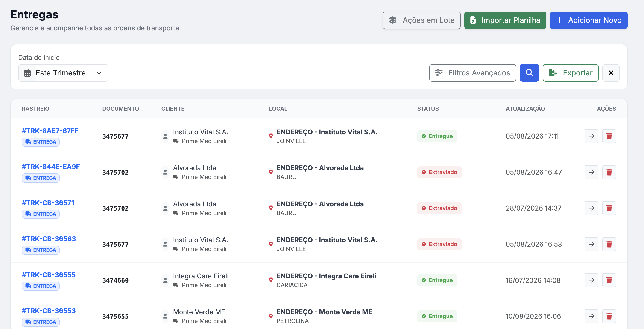Image resolution: width=644 pixels, height=329 pixels.
Task: Click ENTREGA badge under #TRK-CB-36571
Action: [x=41, y=214]
